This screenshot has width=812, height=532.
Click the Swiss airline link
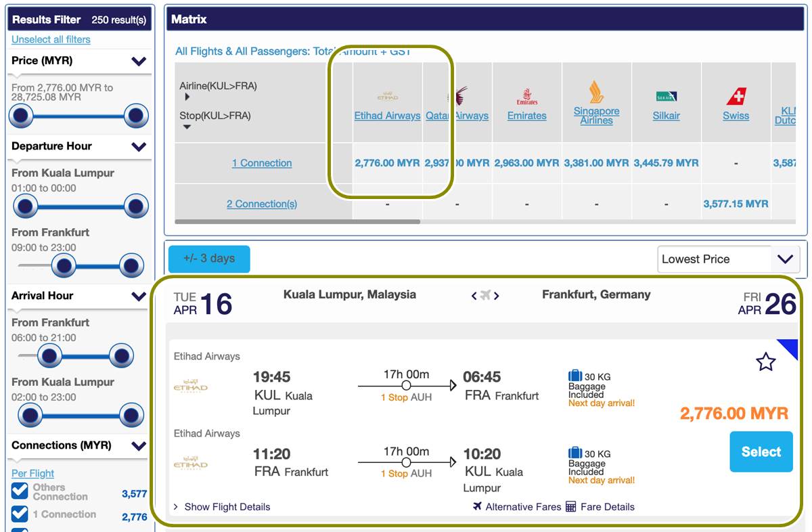(x=736, y=116)
